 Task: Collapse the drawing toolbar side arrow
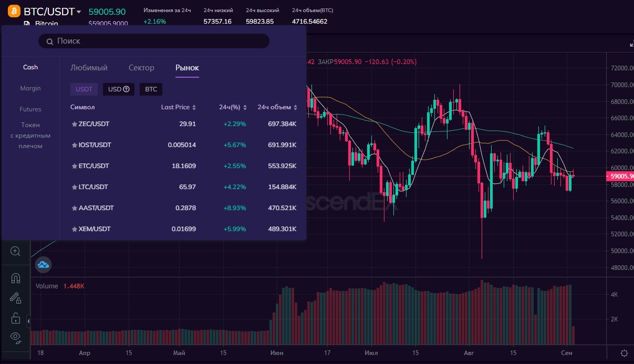pos(28,320)
